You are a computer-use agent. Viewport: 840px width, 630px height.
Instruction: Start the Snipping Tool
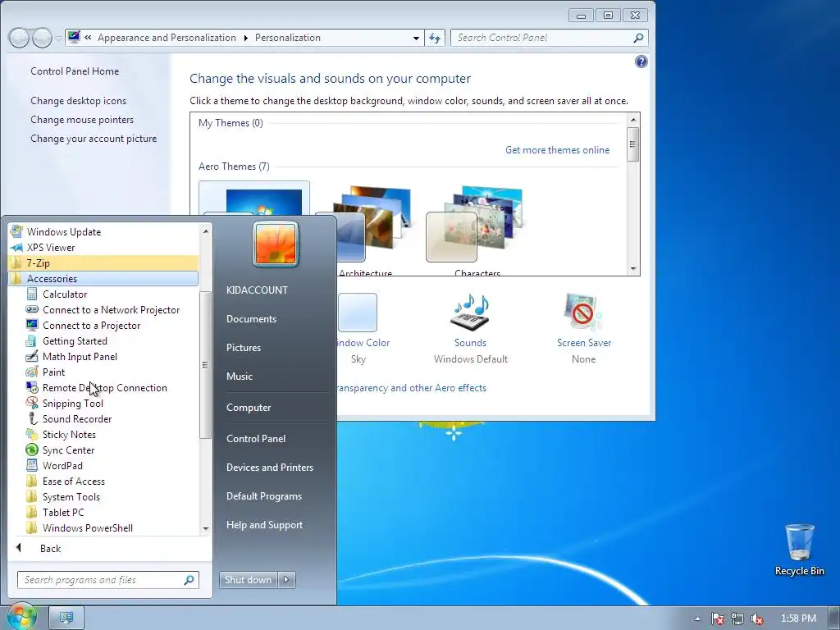coord(73,403)
